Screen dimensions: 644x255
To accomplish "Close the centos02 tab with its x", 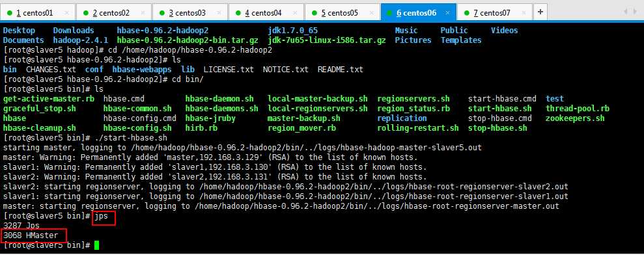I will point(143,13).
